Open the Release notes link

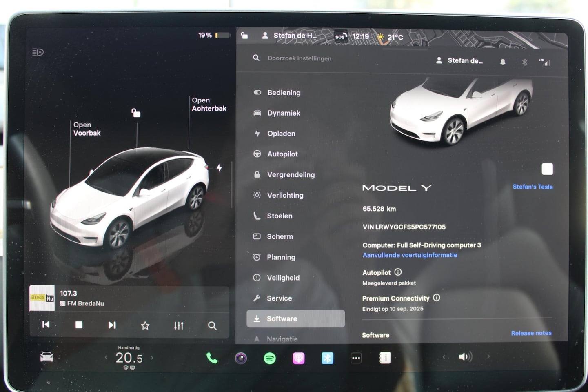[x=531, y=333]
